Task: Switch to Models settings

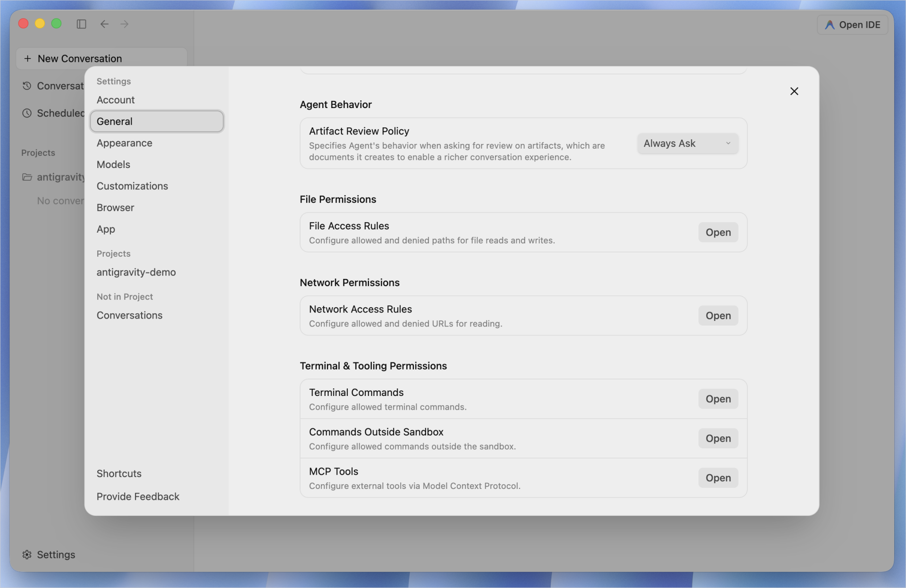Action: pyautogui.click(x=157, y=165)
